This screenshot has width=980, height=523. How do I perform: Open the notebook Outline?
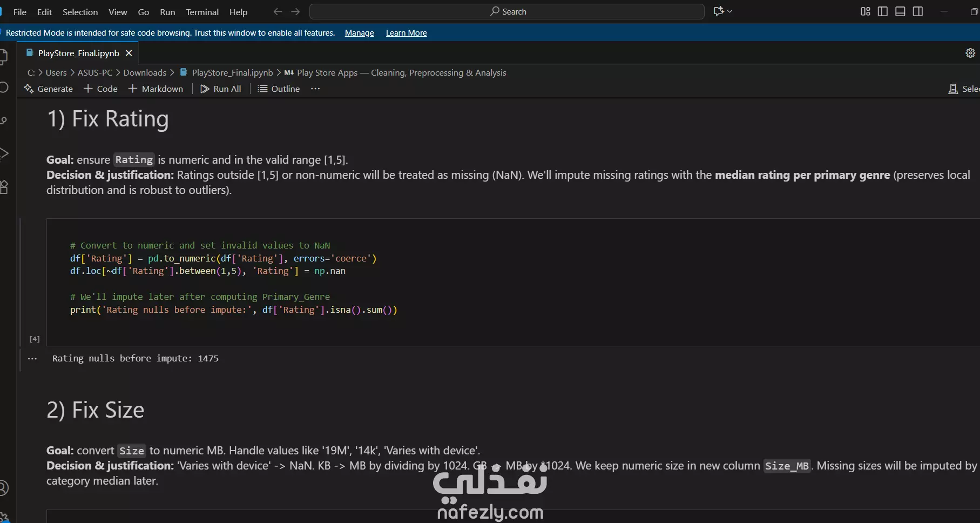click(x=279, y=89)
